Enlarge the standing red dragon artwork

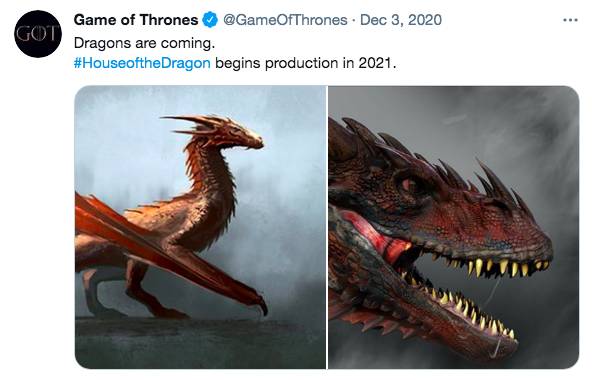pyautogui.click(x=200, y=227)
